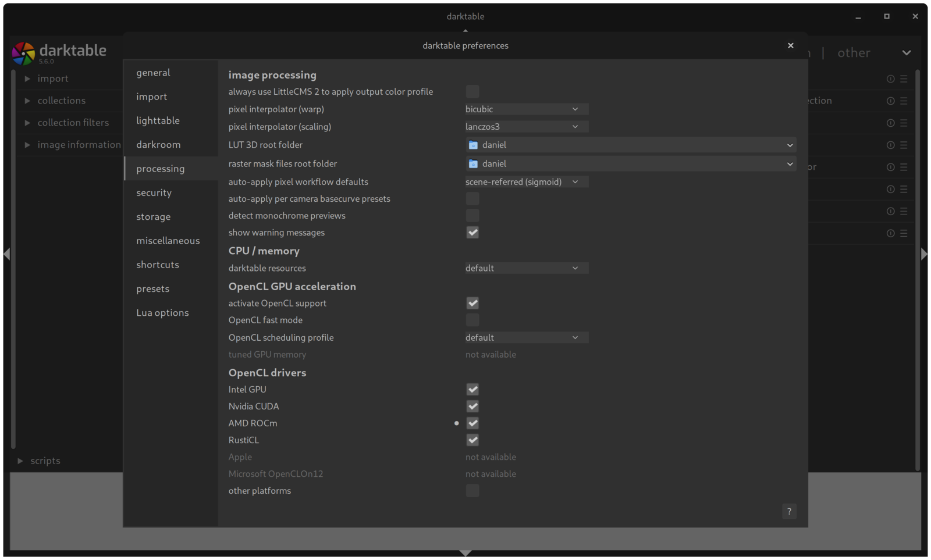
Task: Disable activate OpenCL support
Action: (472, 304)
